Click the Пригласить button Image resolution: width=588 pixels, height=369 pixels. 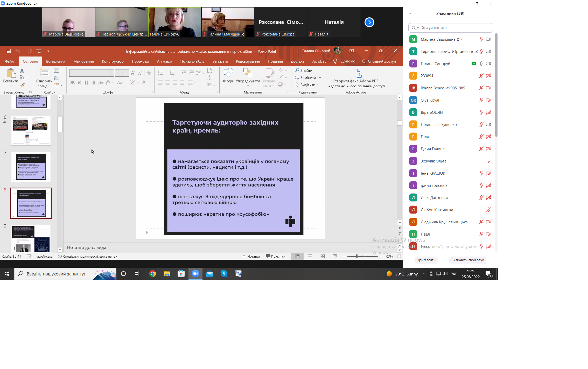coord(426,260)
